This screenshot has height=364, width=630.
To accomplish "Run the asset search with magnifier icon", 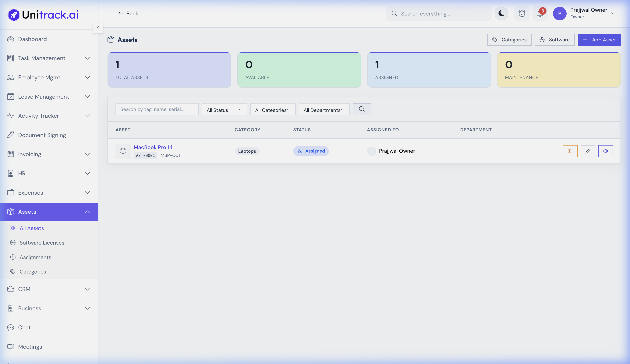I will [362, 109].
